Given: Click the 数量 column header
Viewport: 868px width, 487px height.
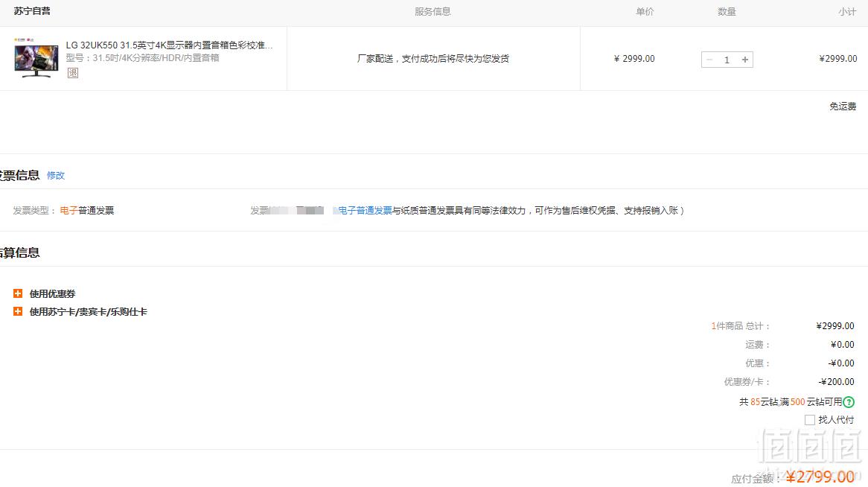Looking at the screenshot, I should coord(727,12).
